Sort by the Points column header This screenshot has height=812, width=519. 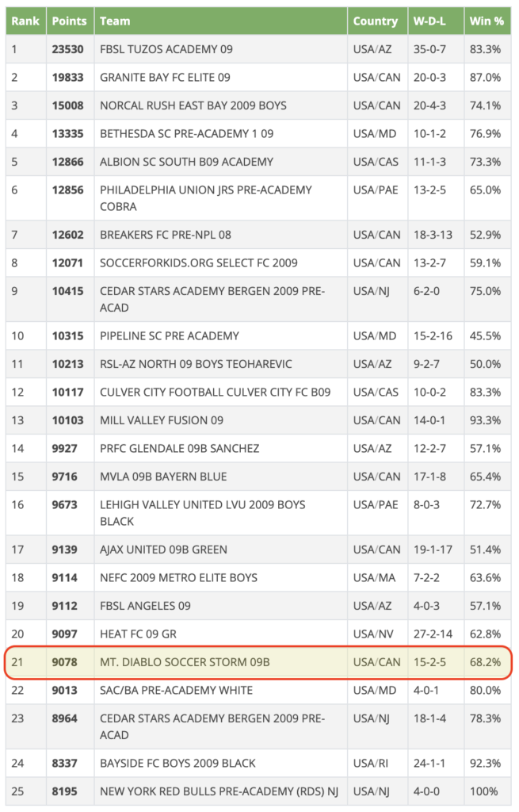pyautogui.click(x=70, y=21)
